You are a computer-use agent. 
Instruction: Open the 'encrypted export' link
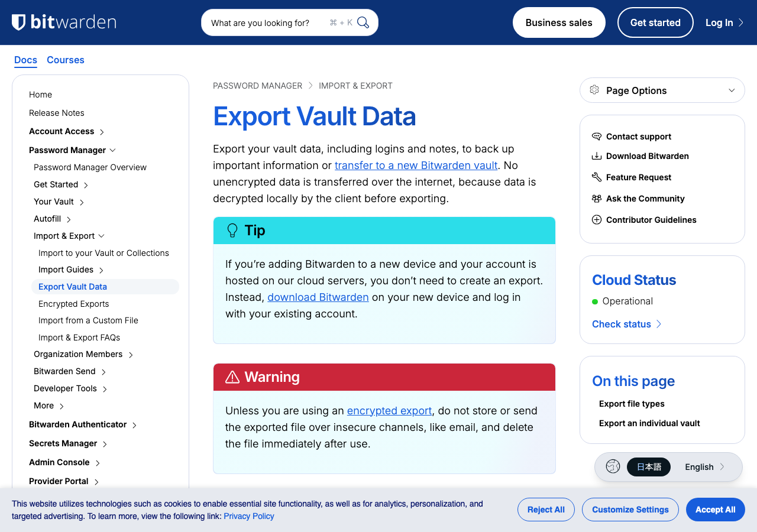(390, 411)
